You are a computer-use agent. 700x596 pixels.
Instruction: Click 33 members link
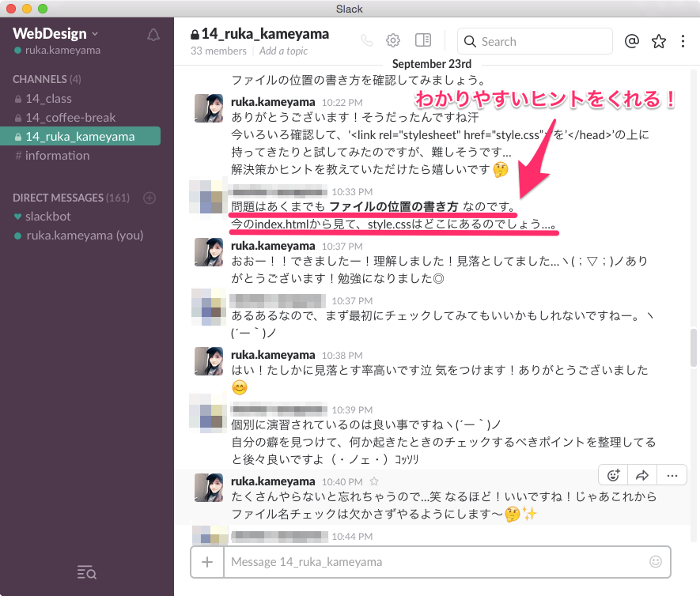[x=218, y=51]
